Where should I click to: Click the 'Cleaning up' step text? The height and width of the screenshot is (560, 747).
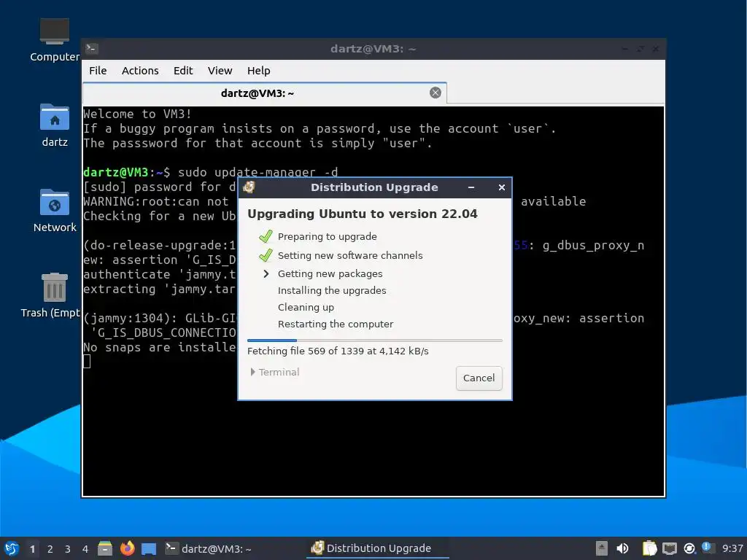[x=306, y=307]
